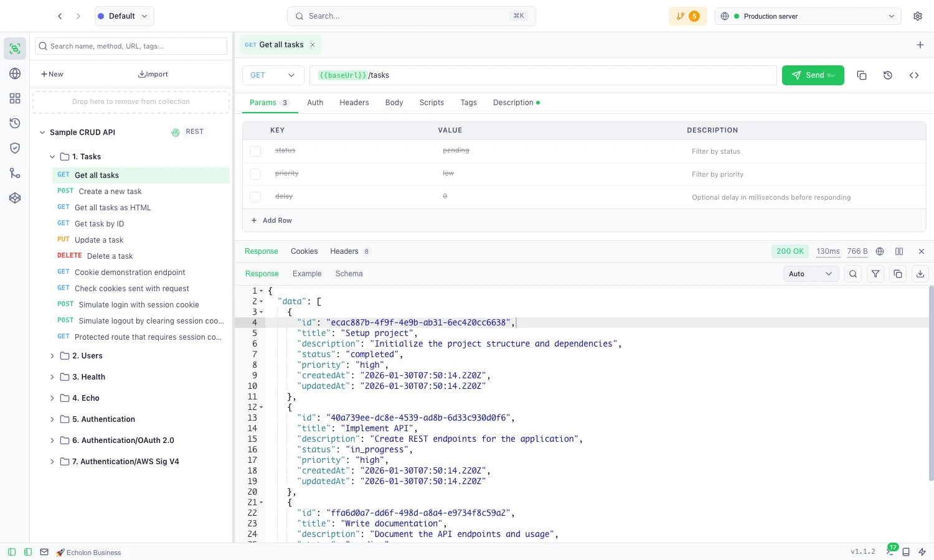Enable the delay query parameter checkbox
This screenshot has width=934, height=560.
coord(255,197)
